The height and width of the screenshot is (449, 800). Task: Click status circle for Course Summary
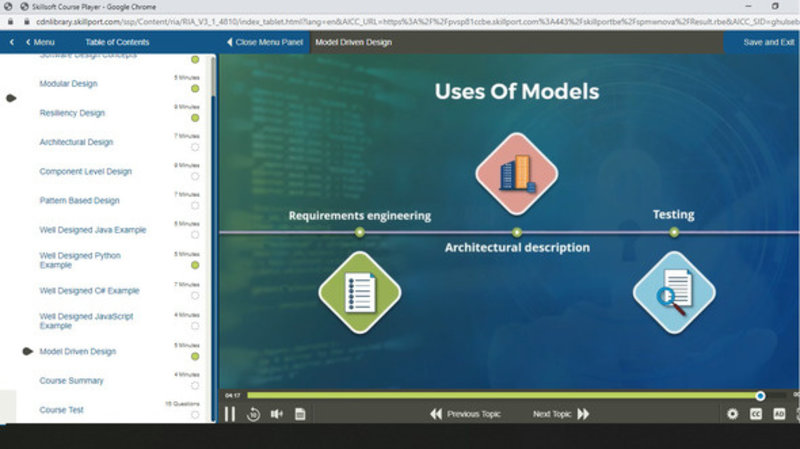(195, 386)
